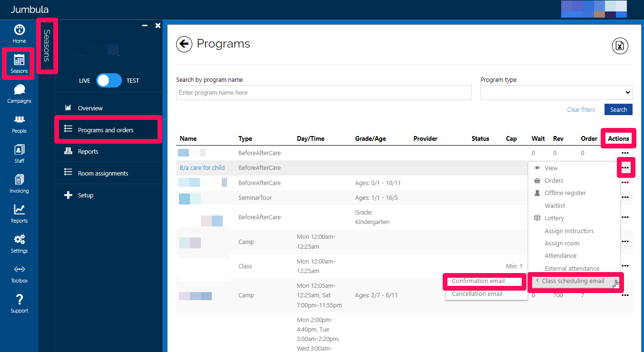Click the Search by program name field
Screen dimensions: 644x352
(x=324, y=92)
